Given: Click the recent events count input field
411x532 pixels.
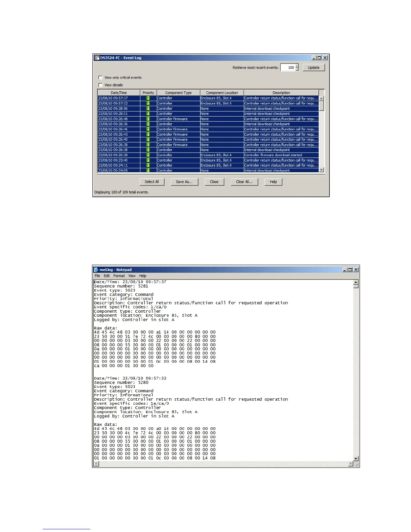Looking at the screenshot, I should pos(288,68).
